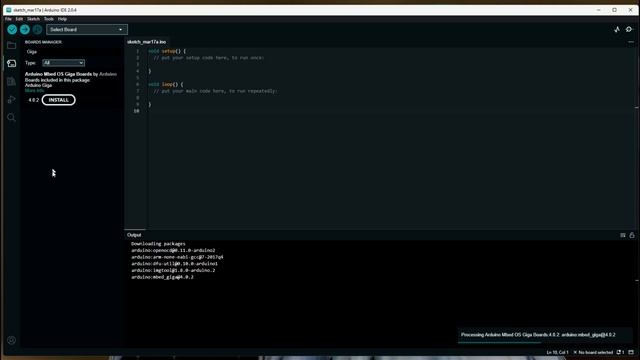Open the Edit menu
Viewport: 640px width, 360px height.
(19, 19)
